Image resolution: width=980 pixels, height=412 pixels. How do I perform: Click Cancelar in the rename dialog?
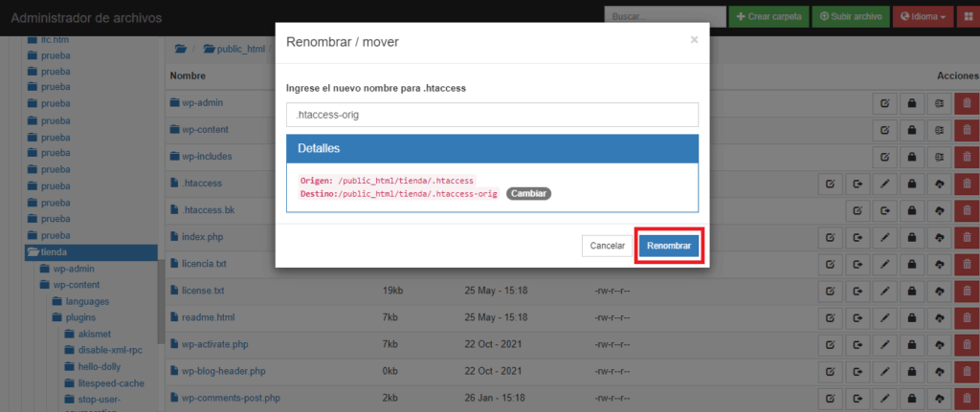coord(608,246)
